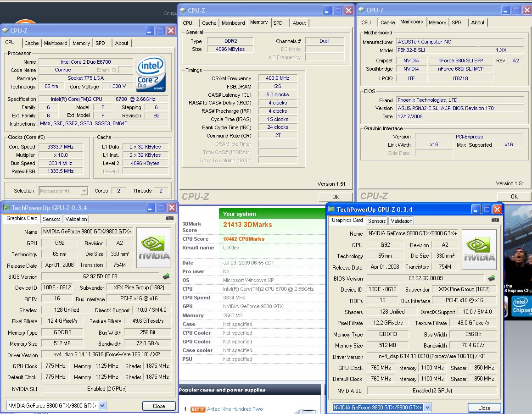Click the ASUSTeK Computer INC. manufacturer field

[460, 42]
